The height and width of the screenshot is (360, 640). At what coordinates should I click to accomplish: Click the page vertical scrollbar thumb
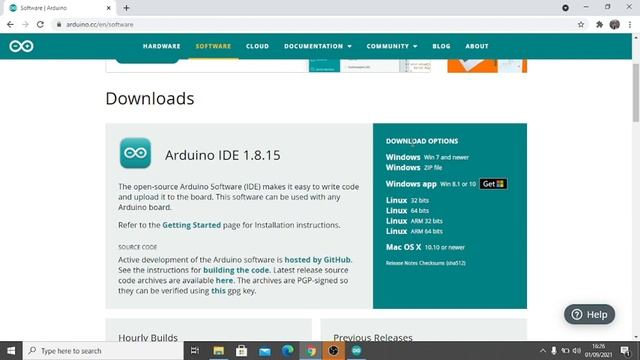coord(636,93)
